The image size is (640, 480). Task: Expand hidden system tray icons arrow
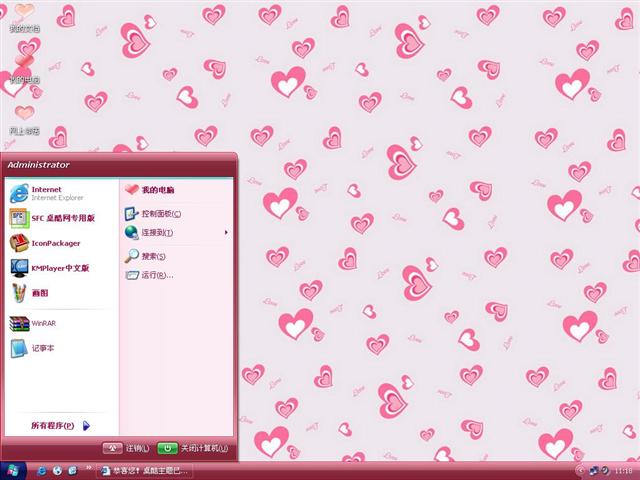581,470
